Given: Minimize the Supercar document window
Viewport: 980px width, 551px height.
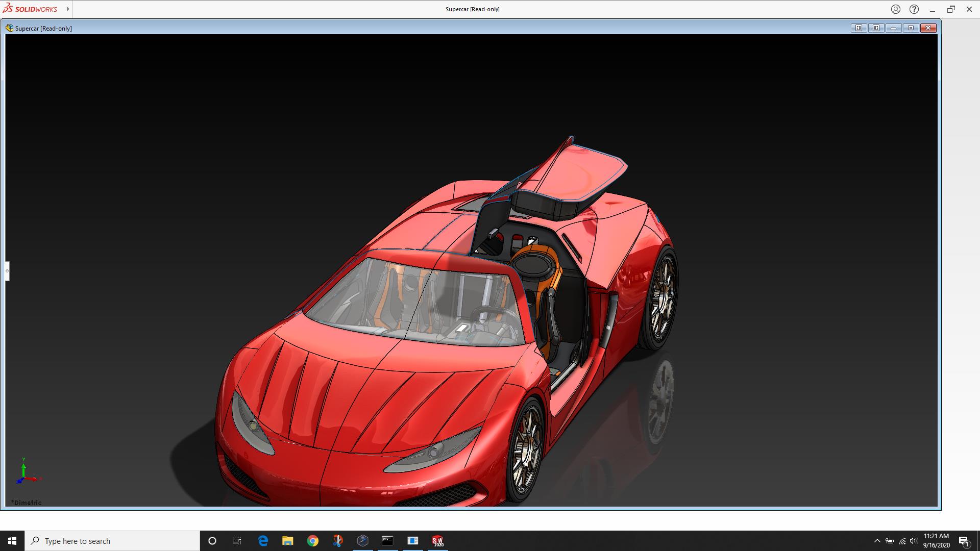Looking at the screenshot, I should (893, 28).
